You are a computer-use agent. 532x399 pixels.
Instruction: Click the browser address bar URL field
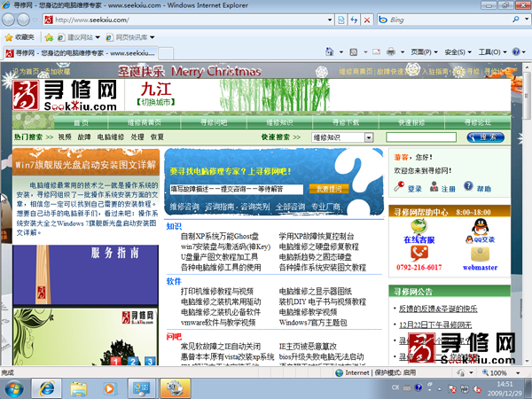point(188,20)
